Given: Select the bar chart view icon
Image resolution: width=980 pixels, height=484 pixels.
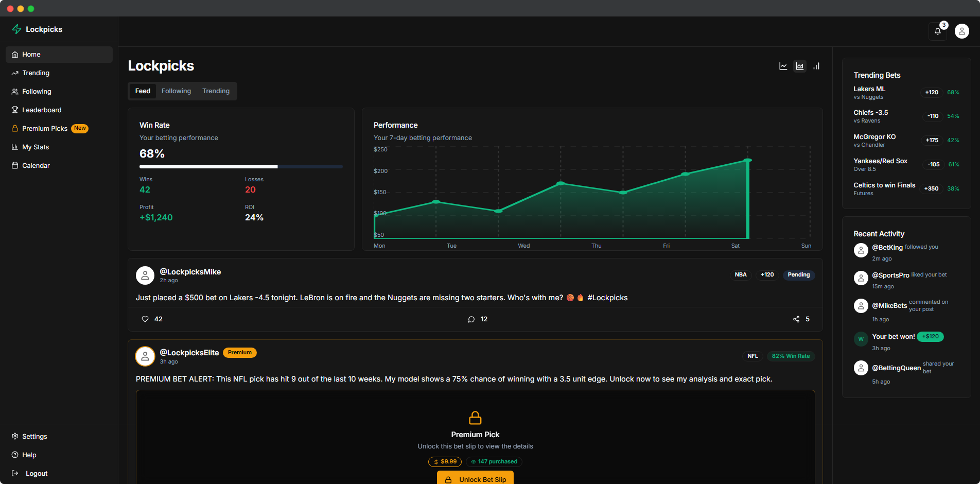Looking at the screenshot, I should [x=816, y=66].
